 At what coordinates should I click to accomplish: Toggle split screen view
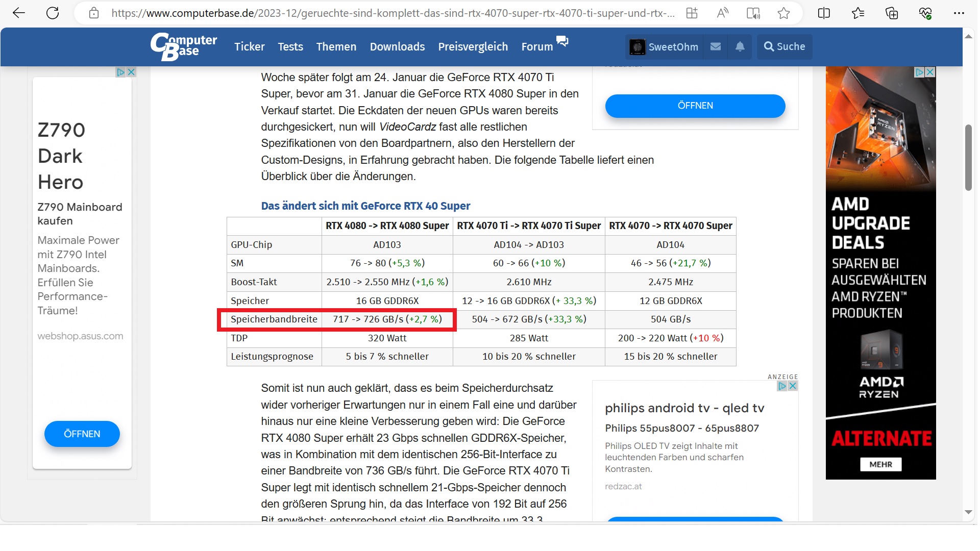click(824, 13)
